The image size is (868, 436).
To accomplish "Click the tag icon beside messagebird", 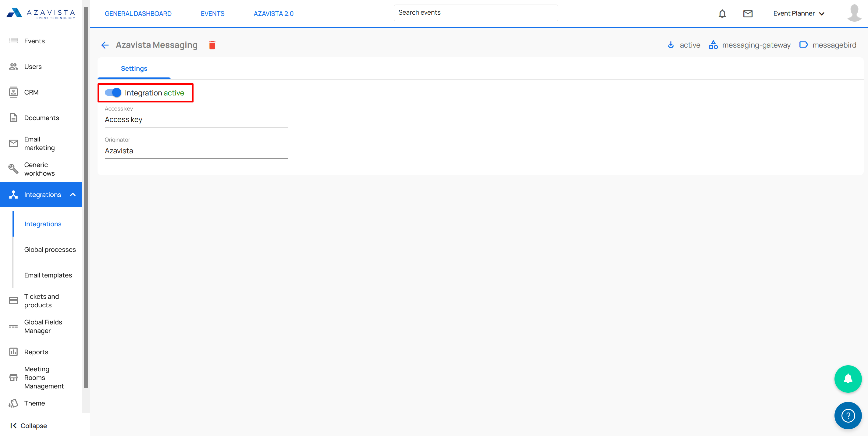I will 804,45.
